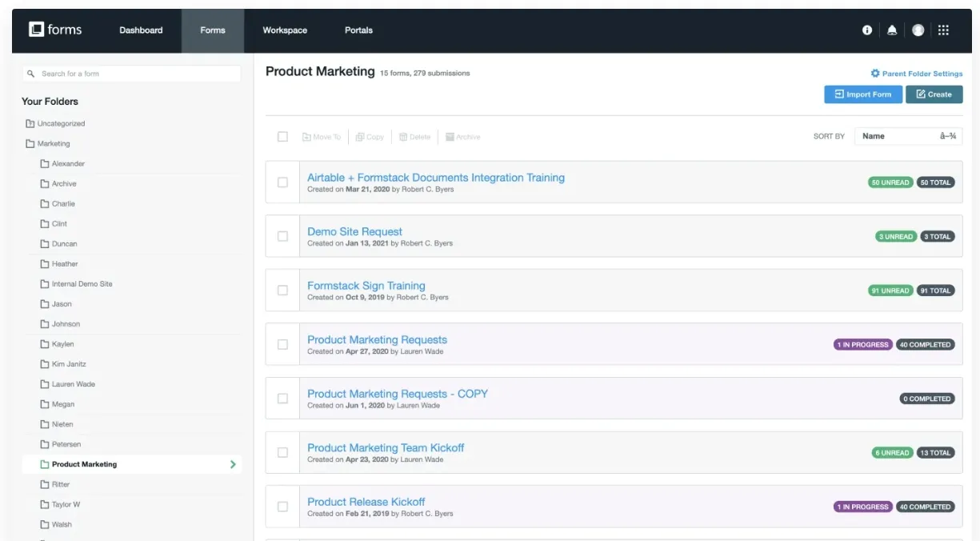The width and height of the screenshot is (980, 541).
Task: Select Megan folder
Action: tap(63, 404)
